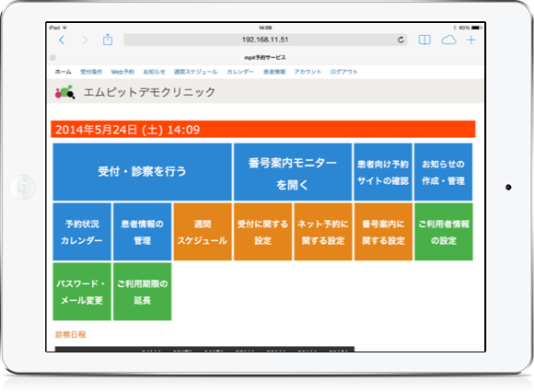Click the clinic logo icon
Image resolution: width=534 pixels, height=392 pixels.
64,92
